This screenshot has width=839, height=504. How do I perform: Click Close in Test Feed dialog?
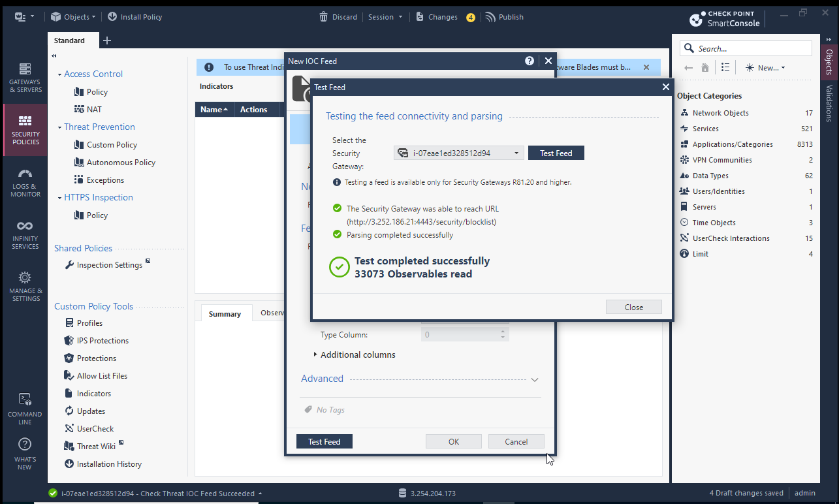[633, 307]
